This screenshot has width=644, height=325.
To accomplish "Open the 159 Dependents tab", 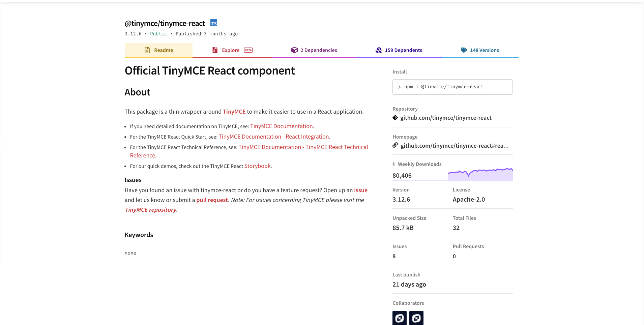I will [399, 50].
